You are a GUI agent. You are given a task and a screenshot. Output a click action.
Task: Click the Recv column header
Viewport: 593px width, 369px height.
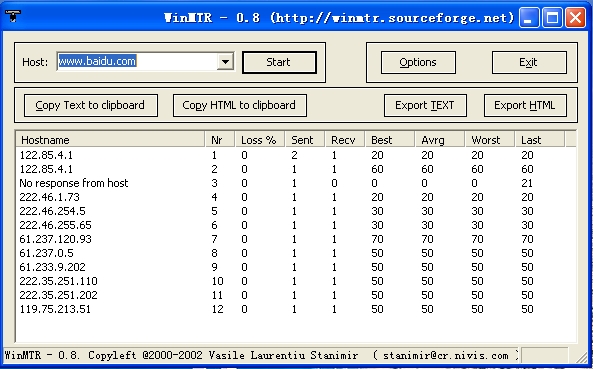pyautogui.click(x=345, y=140)
